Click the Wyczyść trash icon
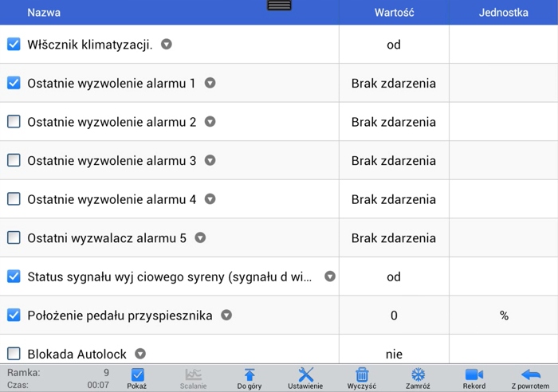Viewport: 558px width, 392px height. (362, 374)
